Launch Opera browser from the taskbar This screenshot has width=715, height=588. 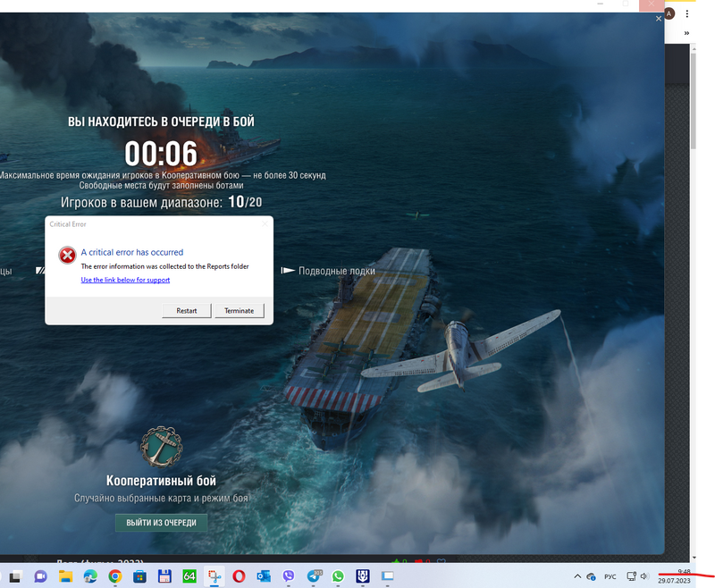[239, 576]
